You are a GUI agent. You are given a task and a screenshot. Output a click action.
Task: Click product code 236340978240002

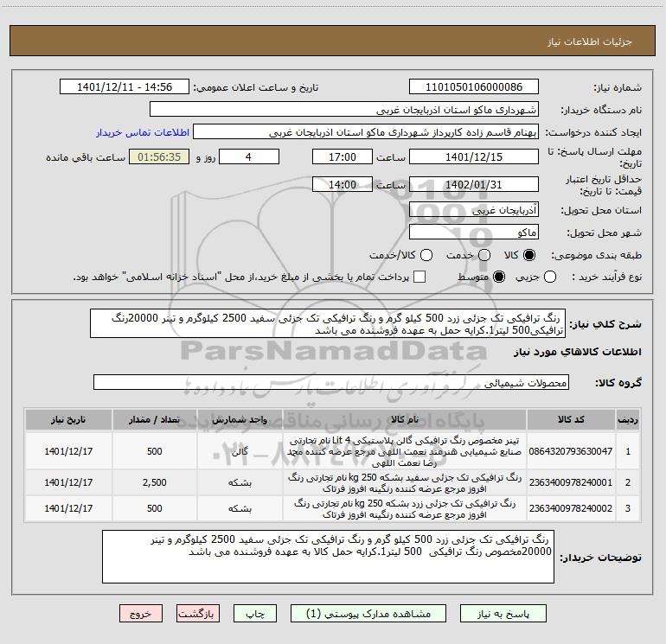tap(571, 508)
